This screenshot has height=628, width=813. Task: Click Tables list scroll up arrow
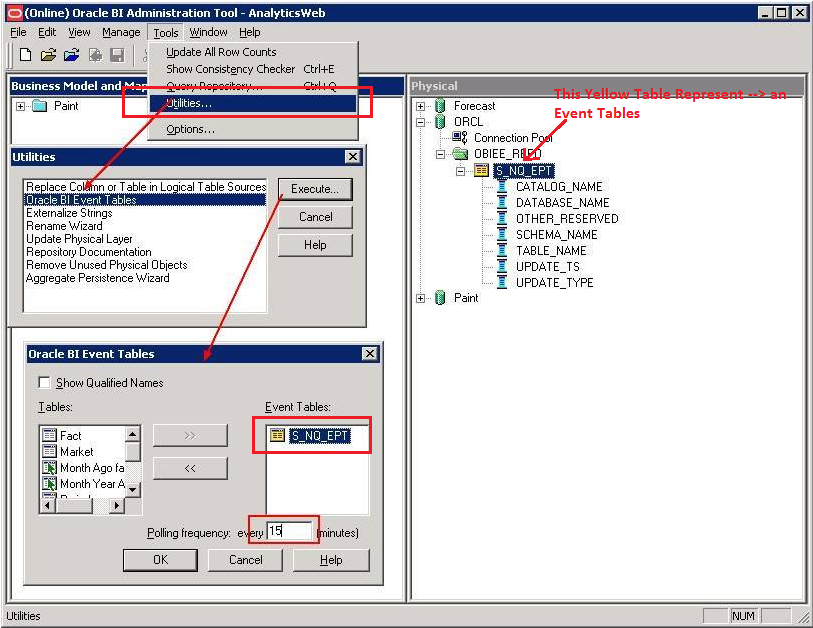coord(133,434)
